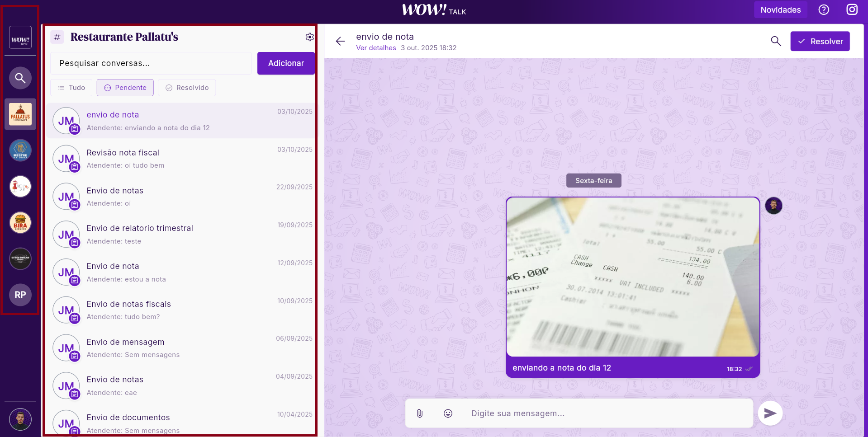Open the Revisão nota fiscal conversation

tap(181, 159)
